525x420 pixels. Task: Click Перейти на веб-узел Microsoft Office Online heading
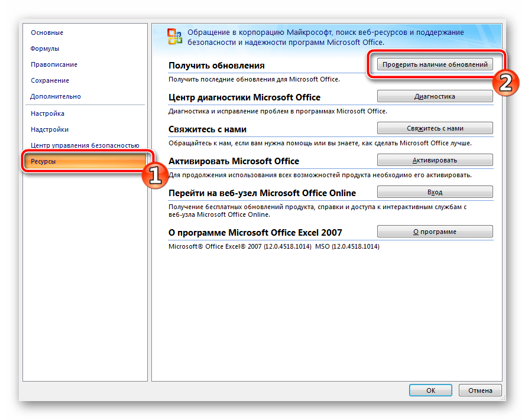pos(262,193)
